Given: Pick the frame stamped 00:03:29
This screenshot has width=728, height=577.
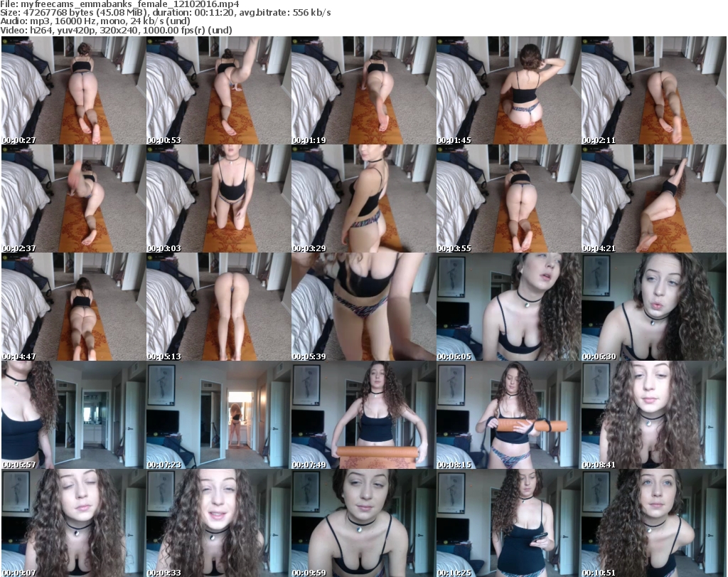Looking at the screenshot, I should (x=363, y=198).
